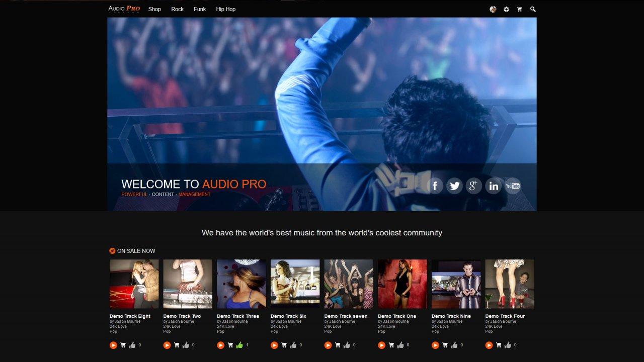Like Demo Track Eight with thumbs up

132,345
